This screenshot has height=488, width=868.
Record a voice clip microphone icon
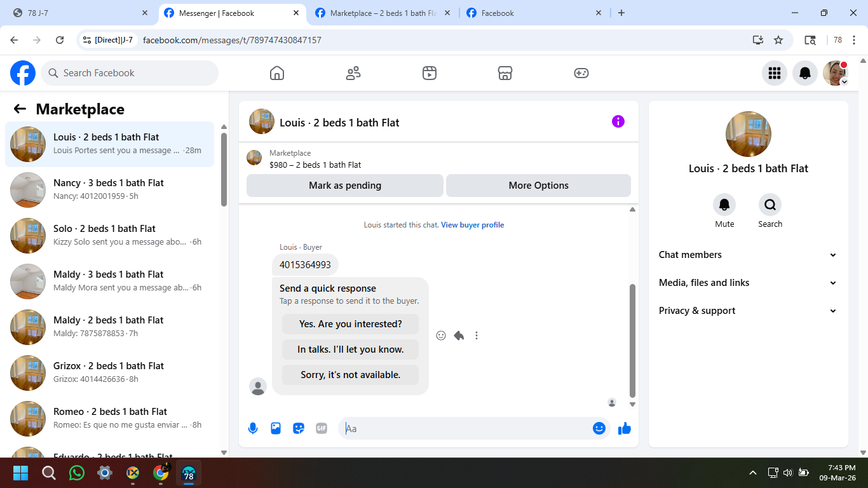point(253,428)
